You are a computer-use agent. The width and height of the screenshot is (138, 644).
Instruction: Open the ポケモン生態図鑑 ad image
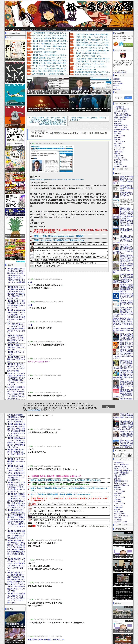(x=15, y=161)
